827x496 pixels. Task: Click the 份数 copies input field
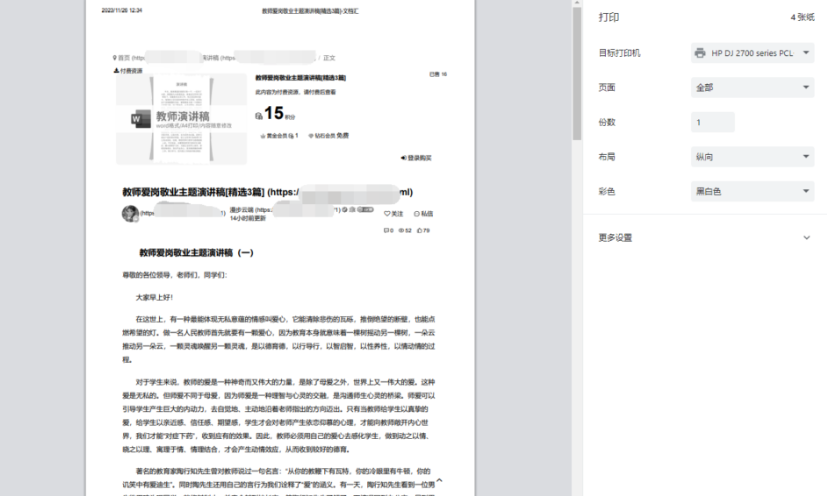tap(713, 122)
